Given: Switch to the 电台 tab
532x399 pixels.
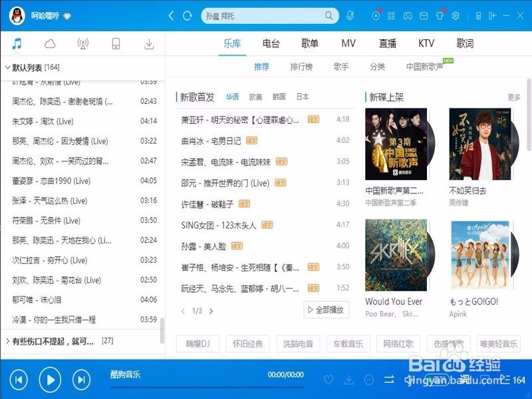Looking at the screenshot, I should 271,43.
